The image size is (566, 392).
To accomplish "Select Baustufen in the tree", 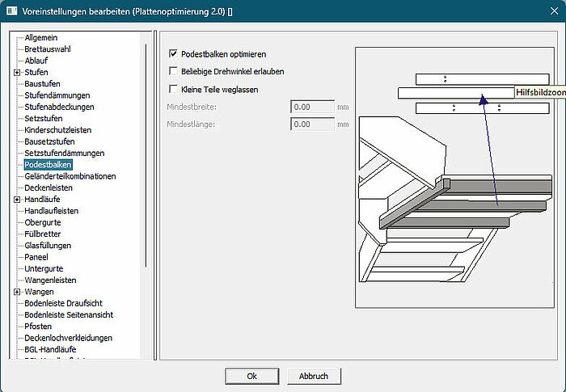I will click(42, 84).
